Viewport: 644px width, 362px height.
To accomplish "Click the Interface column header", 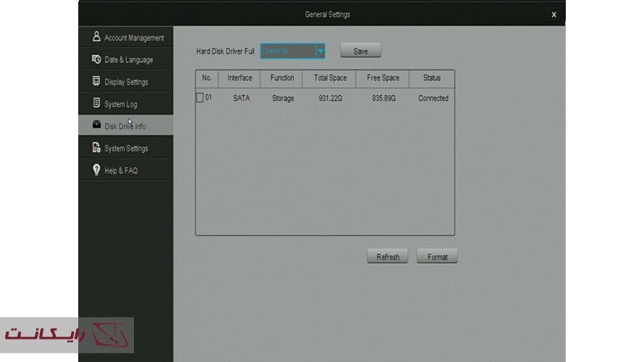I will click(x=240, y=78).
